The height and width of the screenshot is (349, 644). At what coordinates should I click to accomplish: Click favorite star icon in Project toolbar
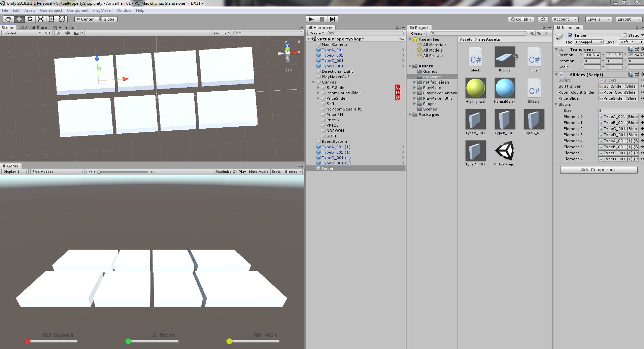[546, 33]
